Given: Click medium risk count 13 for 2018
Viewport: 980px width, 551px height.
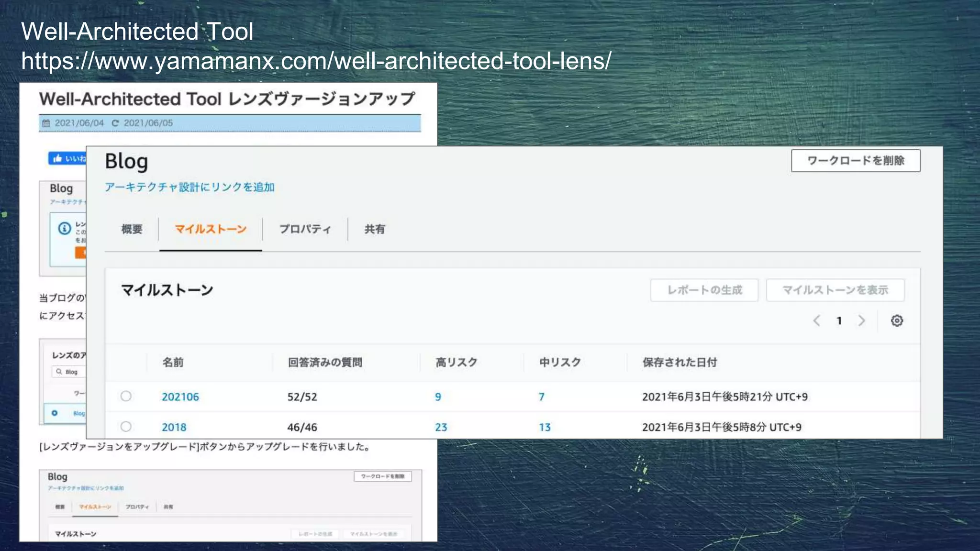Looking at the screenshot, I should coord(545,427).
